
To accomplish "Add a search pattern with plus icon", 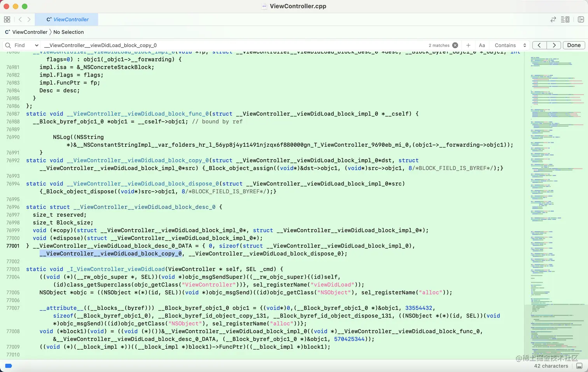I will [468, 45].
